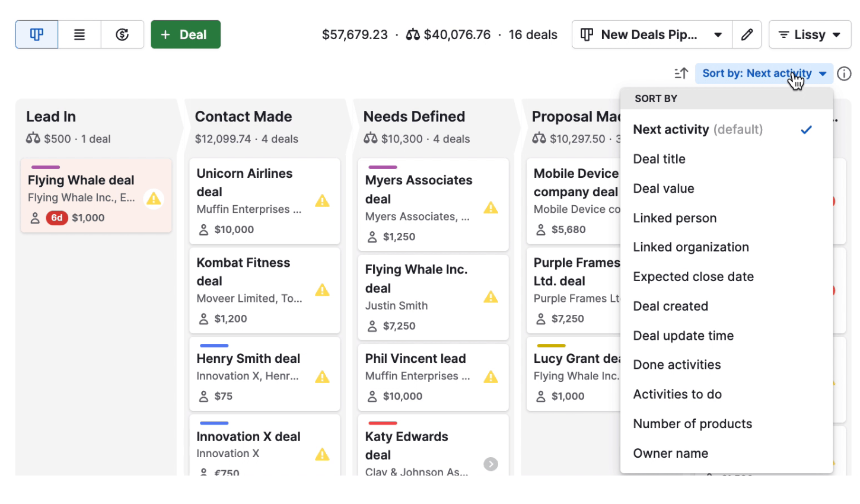Click the green add Deal button
The width and height of the screenshot is (860, 504).
pos(186,34)
